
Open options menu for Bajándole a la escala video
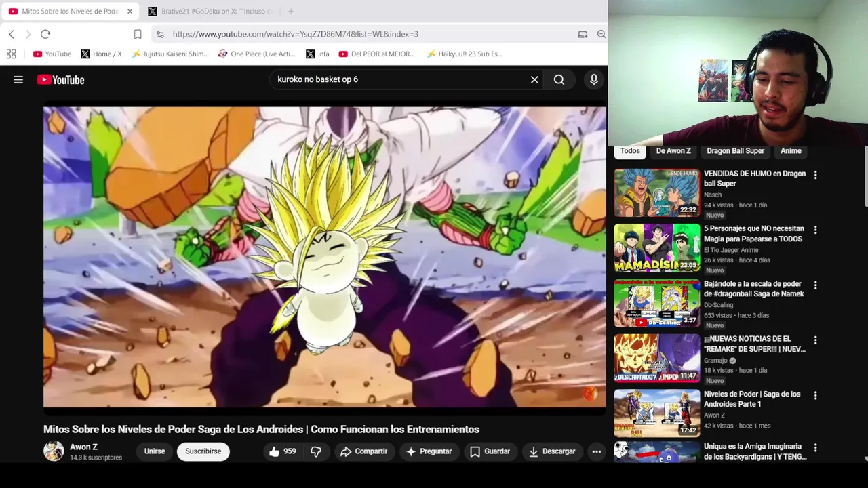tap(815, 285)
